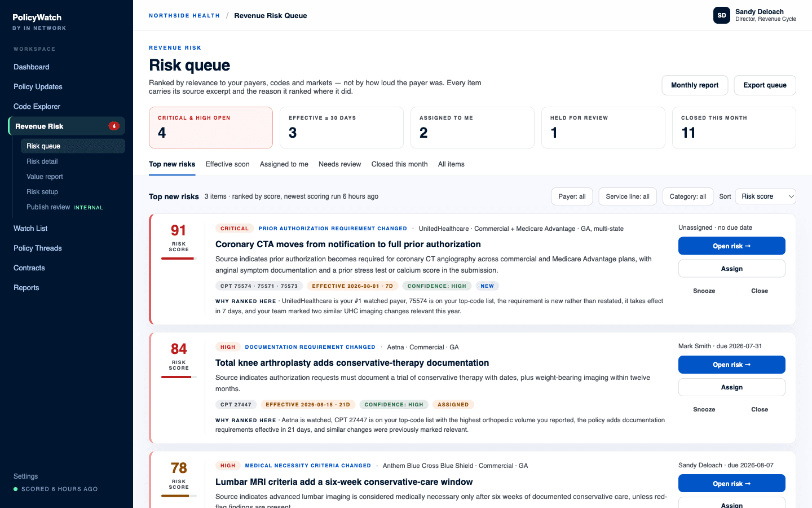The width and height of the screenshot is (812, 508).
Task: Click the Revenue Risk badge showing 4
Action: [114, 126]
